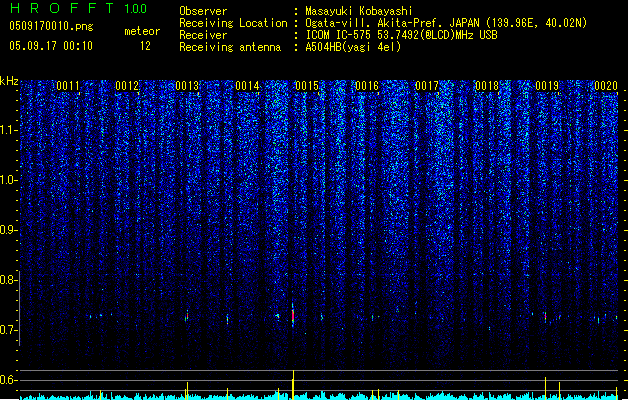Click the meteor count 12

(145, 46)
